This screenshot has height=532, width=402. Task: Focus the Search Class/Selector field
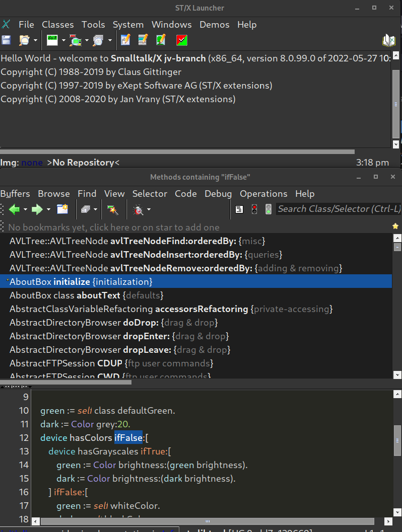(339, 209)
